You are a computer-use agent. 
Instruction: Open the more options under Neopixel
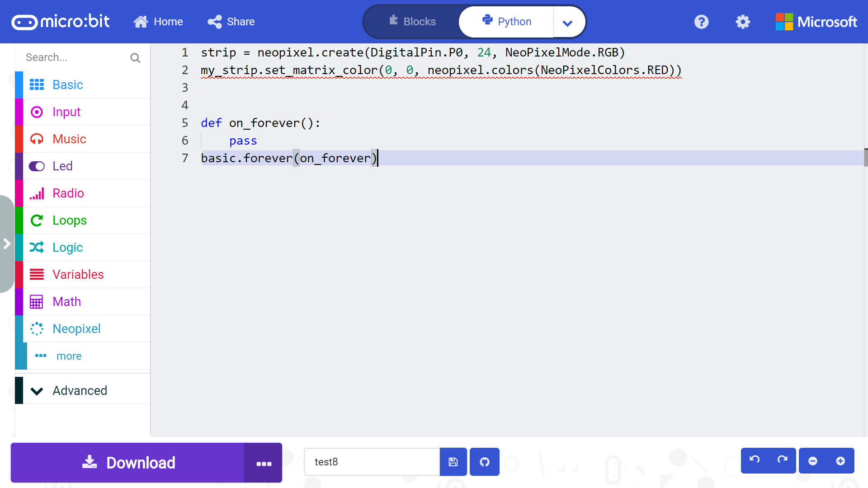(69, 356)
